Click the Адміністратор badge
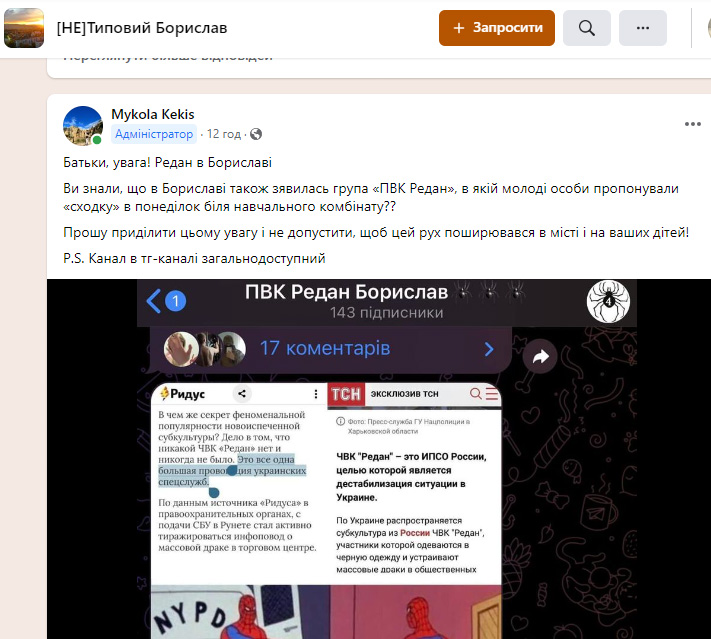Image resolution: width=711 pixels, height=639 pixels. pos(154,134)
